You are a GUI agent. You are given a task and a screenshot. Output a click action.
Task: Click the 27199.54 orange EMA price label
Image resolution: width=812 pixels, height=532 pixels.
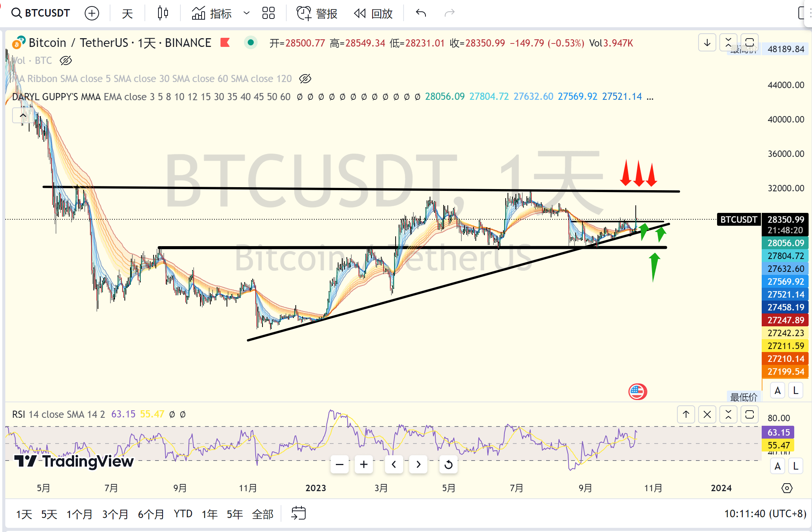(785, 372)
